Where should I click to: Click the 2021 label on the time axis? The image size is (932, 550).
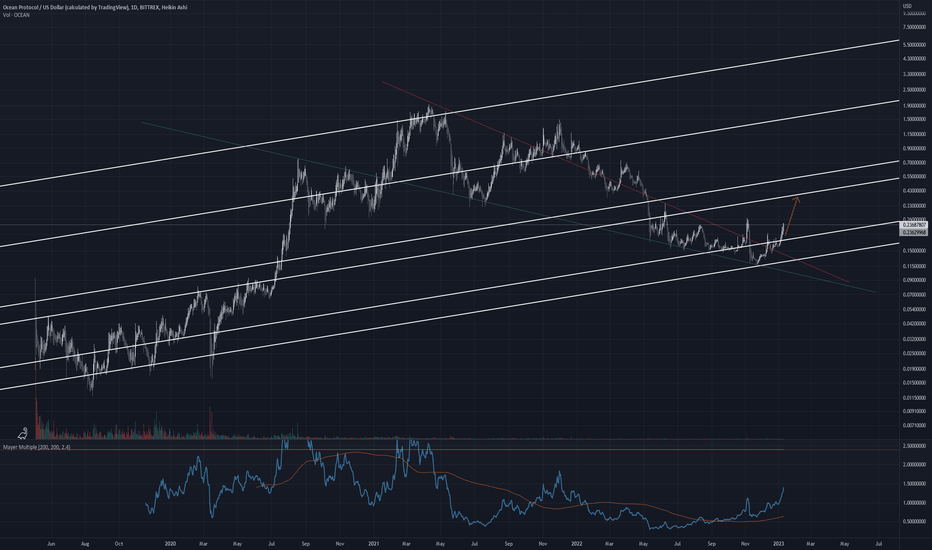pos(374,544)
